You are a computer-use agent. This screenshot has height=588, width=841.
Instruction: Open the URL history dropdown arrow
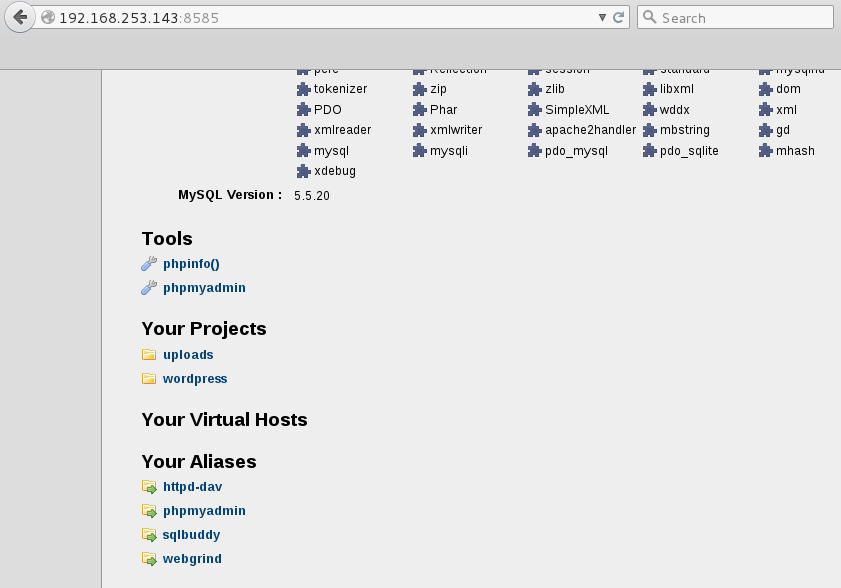coord(602,18)
